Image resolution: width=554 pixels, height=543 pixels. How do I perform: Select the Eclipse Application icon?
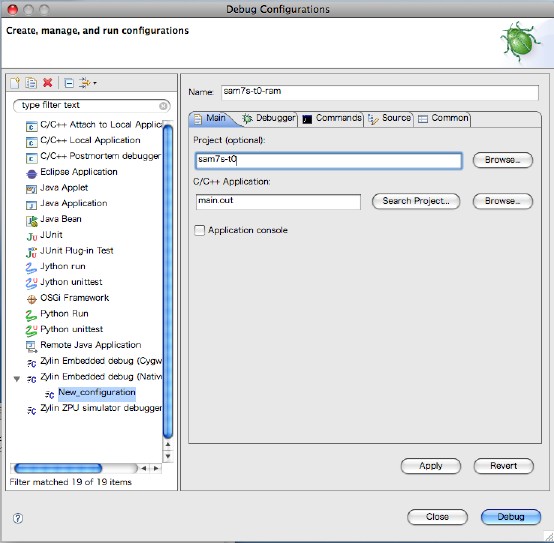point(31,173)
